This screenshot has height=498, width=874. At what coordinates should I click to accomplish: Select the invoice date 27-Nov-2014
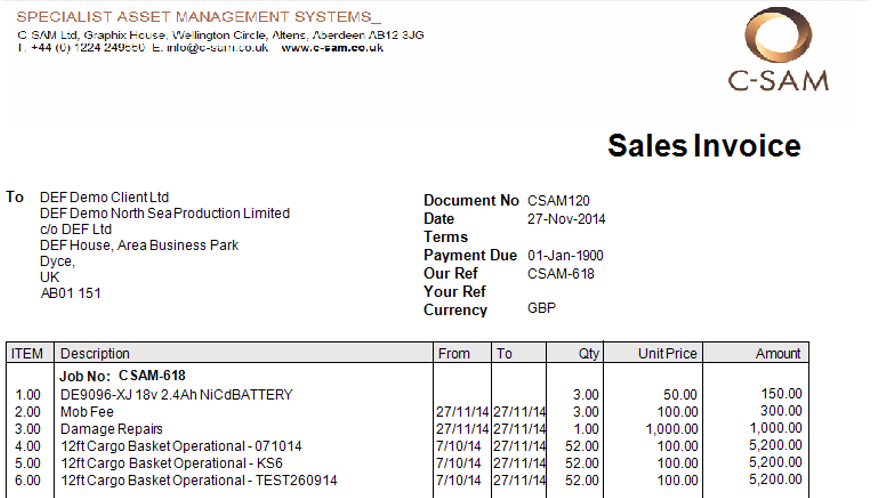coord(566,219)
